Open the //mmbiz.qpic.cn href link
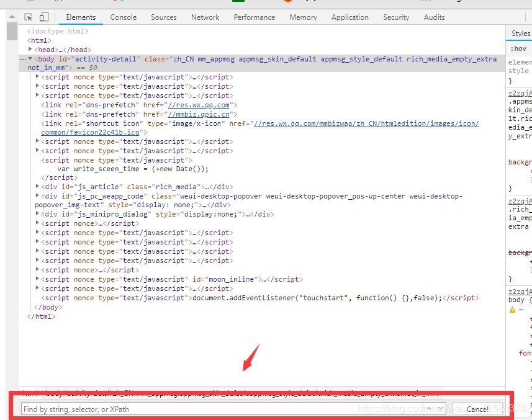 pyautogui.click(x=199, y=114)
